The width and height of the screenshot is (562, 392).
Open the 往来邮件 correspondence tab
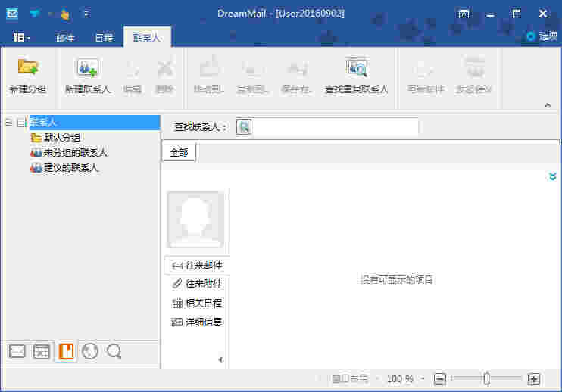(197, 266)
